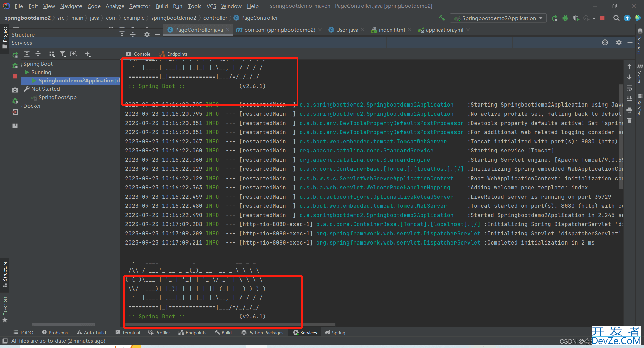Open the VCS menu
The height and width of the screenshot is (348, 644).
[x=211, y=6]
